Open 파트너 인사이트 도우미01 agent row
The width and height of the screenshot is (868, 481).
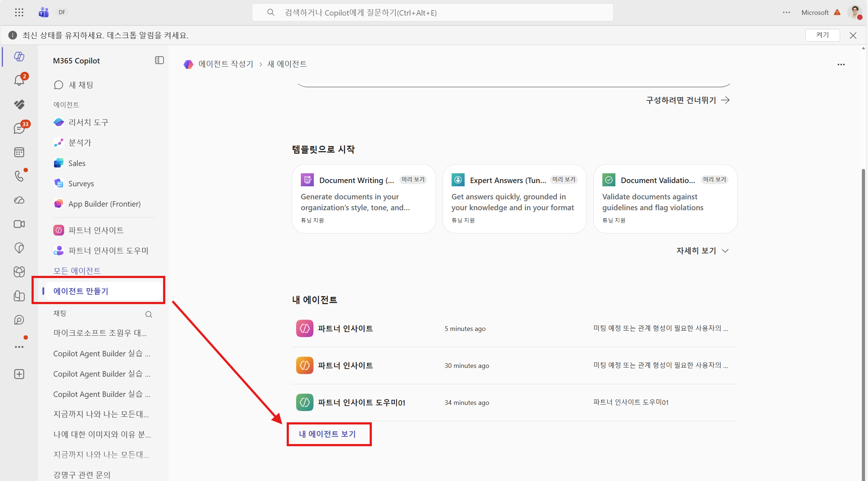pyautogui.click(x=514, y=402)
